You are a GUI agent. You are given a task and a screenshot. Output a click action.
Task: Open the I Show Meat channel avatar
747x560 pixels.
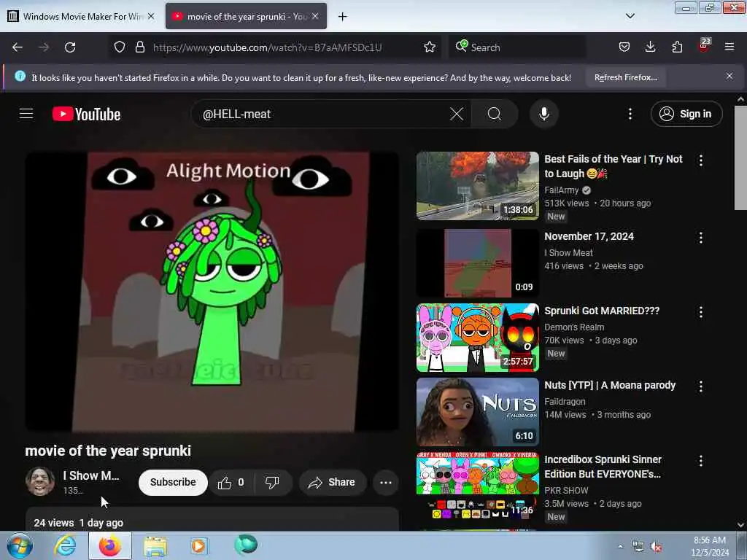pyautogui.click(x=40, y=481)
